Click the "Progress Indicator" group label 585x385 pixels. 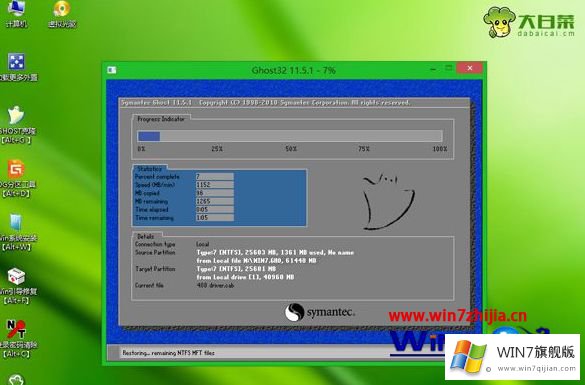pyautogui.click(x=161, y=119)
